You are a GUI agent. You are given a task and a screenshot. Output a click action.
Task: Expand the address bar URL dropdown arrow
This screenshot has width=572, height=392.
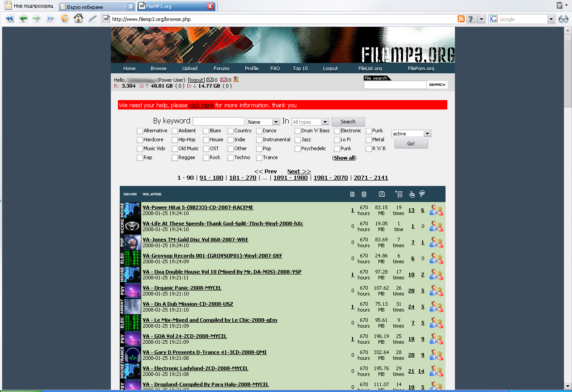481,19
